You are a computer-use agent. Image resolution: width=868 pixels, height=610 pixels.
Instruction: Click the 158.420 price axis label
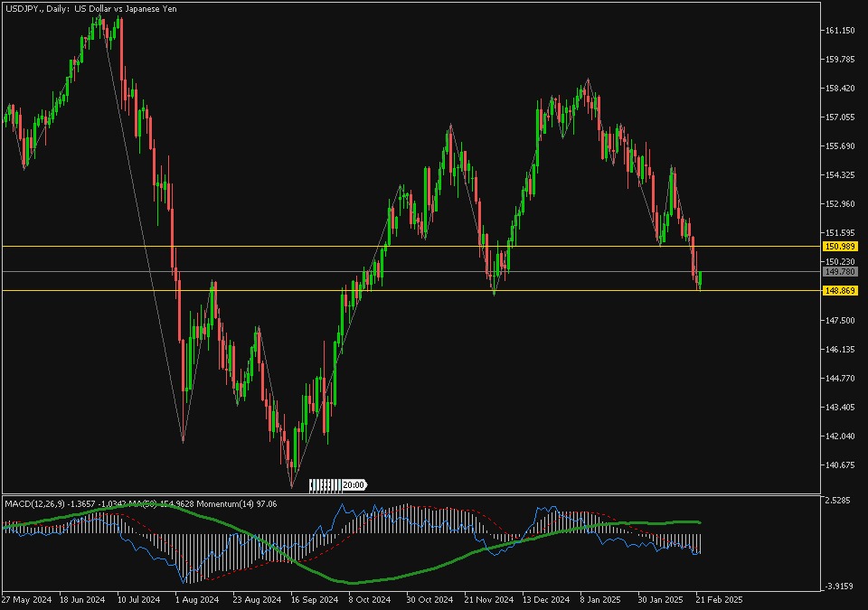tap(840, 88)
